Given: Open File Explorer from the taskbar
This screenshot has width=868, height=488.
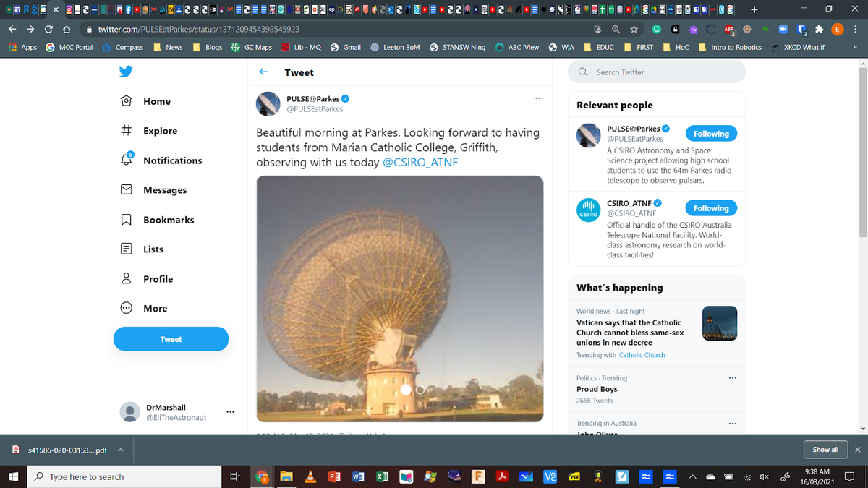Looking at the screenshot, I should point(287,476).
